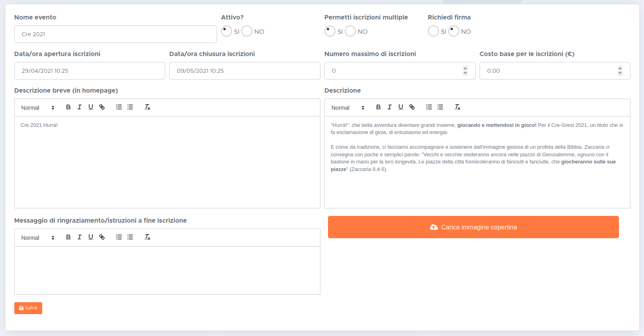Click the Salva button
This screenshot has width=644, height=336.
pos(28,308)
